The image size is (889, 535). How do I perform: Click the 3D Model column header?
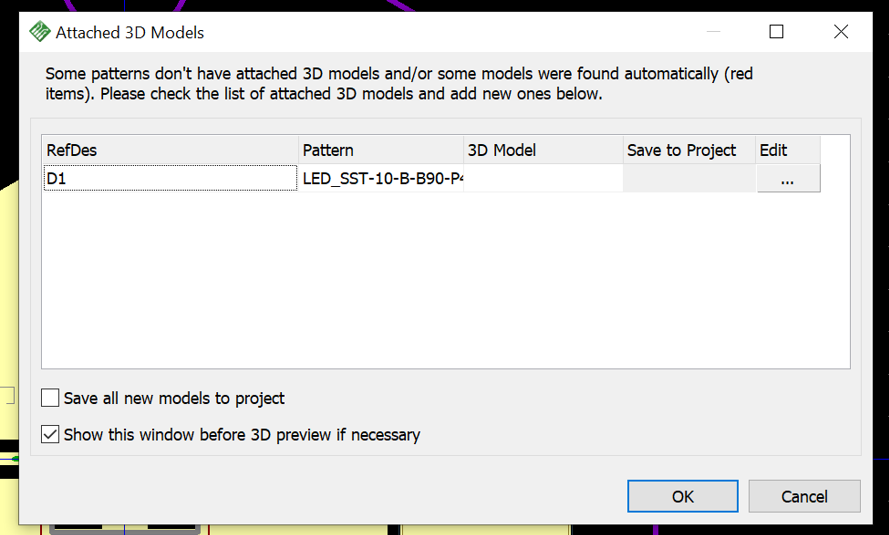[543, 150]
